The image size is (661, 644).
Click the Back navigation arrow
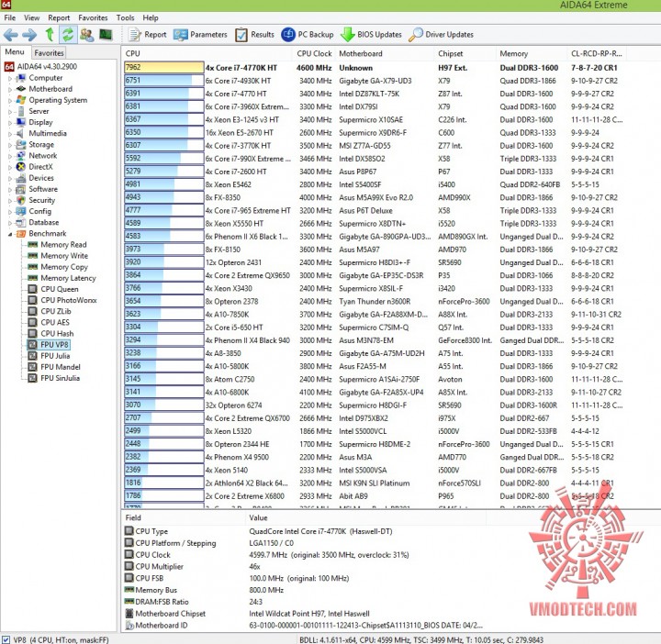(11, 35)
